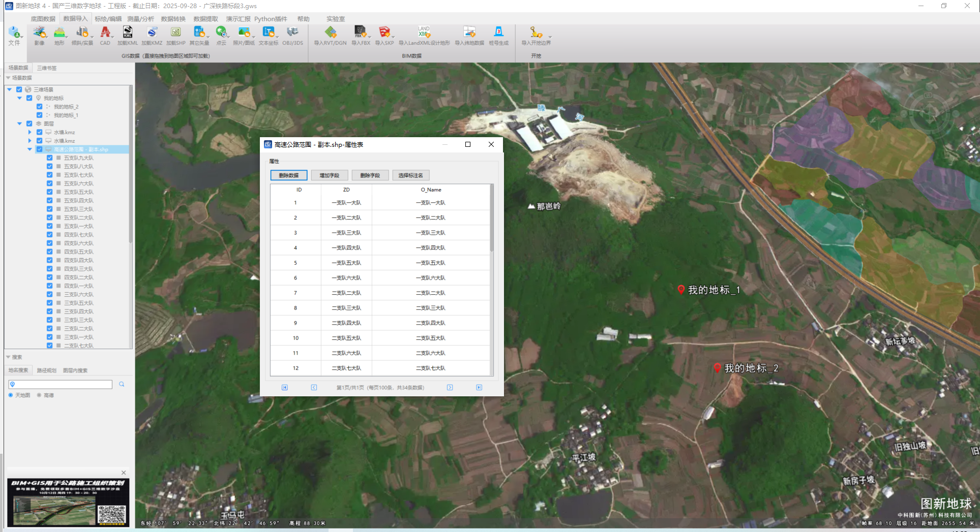Click the 导入LandXML设计地形 icon
Viewport: 980px width, 532px height.
pyautogui.click(x=424, y=33)
